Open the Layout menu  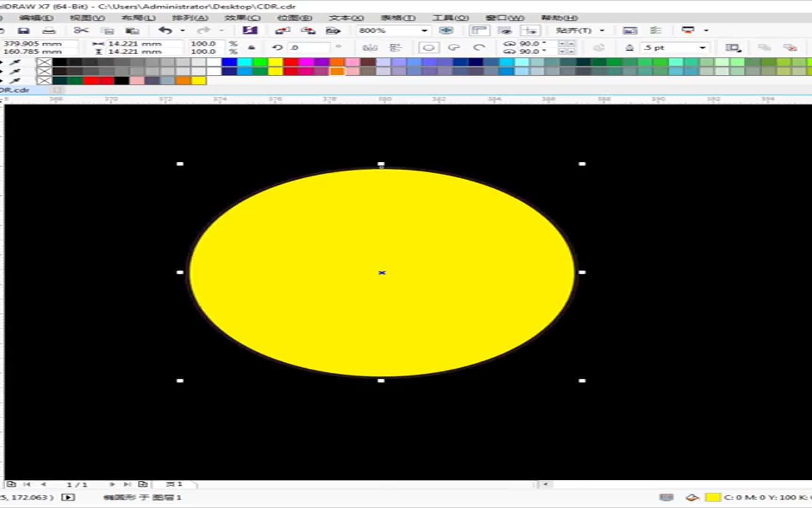139,18
